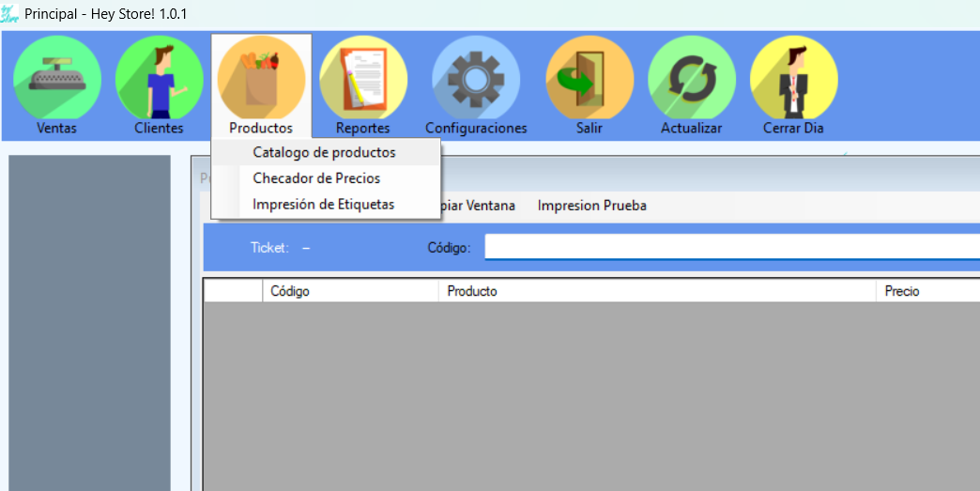Select Catalogo de productos menu entry
Image resolution: width=980 pixels, height=491 pixels.
pos(325,152)
